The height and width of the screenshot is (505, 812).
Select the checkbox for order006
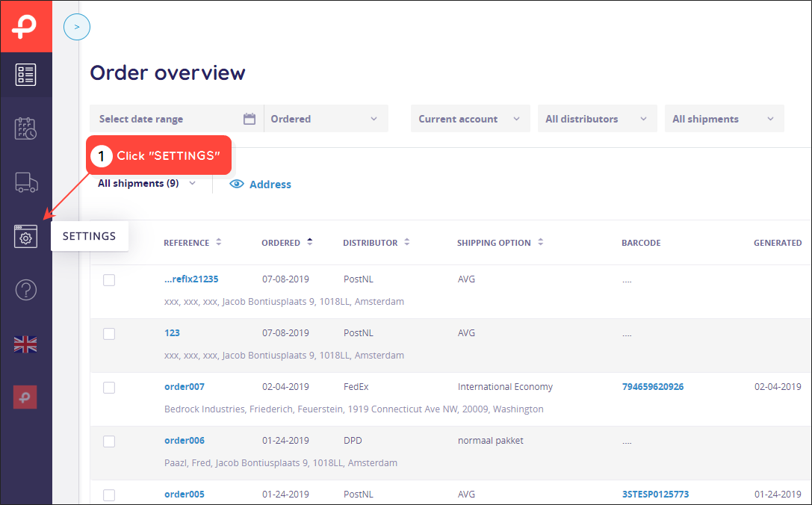point(109,442)
